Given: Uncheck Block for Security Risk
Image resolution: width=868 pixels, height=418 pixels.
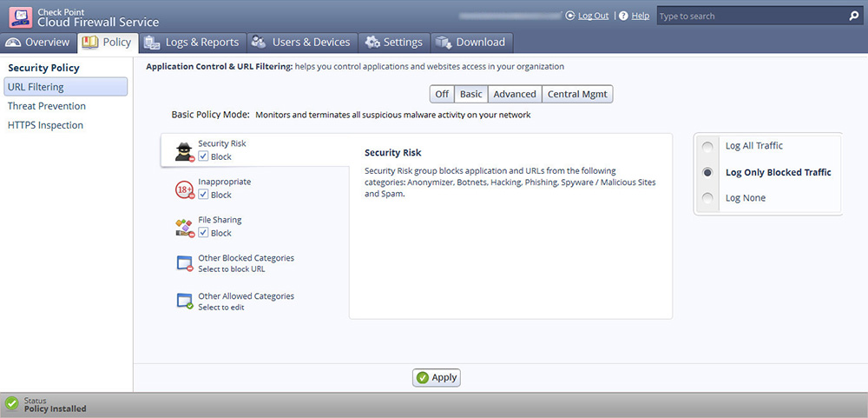Looking at the screenshot, I should 203,157.
